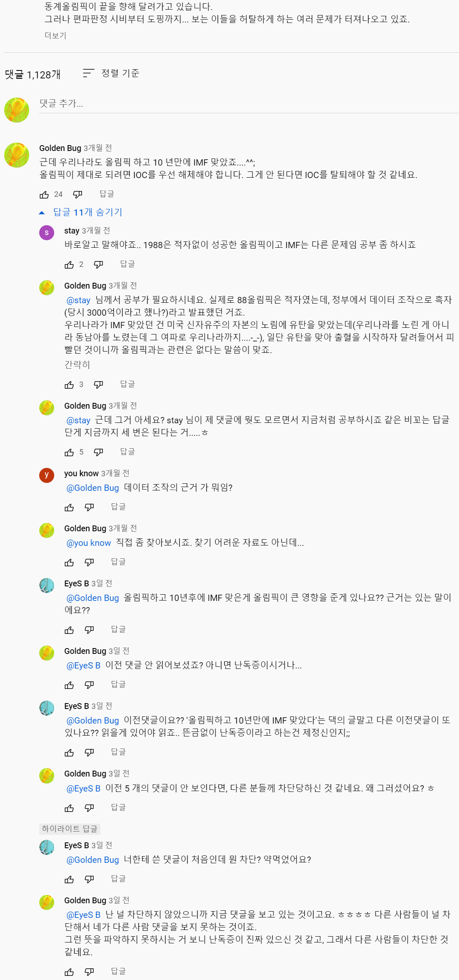The width and height of the screenshot is (459, 980).
Task: Open you know's red channel avatar
Action: coord(47,475)
